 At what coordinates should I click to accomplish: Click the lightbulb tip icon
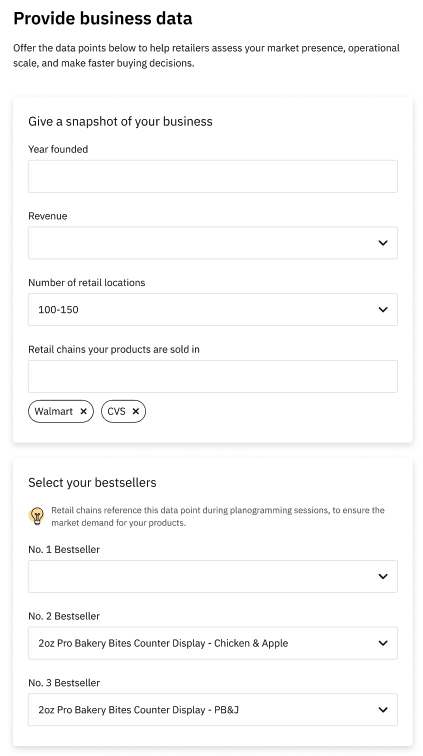pos(37,516)
